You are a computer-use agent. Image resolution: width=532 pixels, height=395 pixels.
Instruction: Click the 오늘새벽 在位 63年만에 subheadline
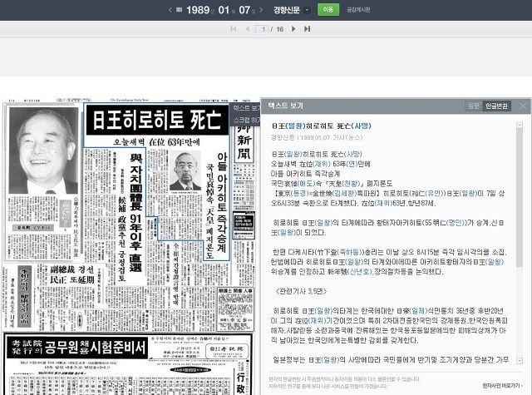(x=156, y=141)
